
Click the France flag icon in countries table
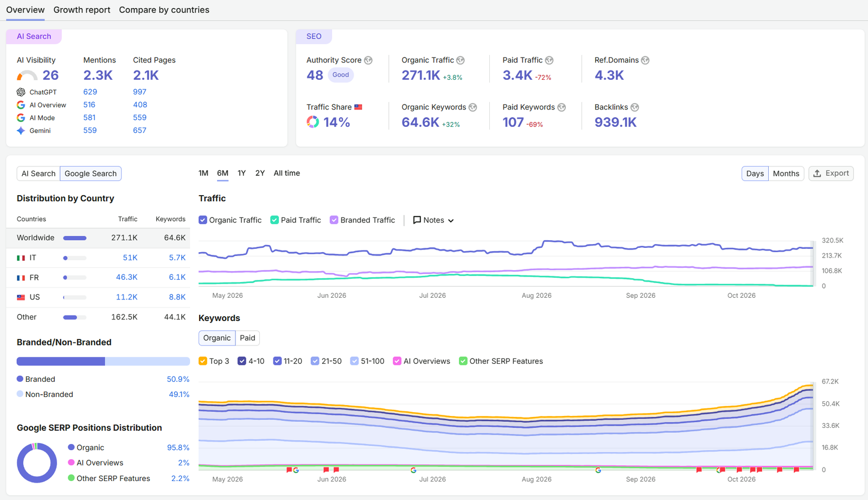tap(21, 278)
